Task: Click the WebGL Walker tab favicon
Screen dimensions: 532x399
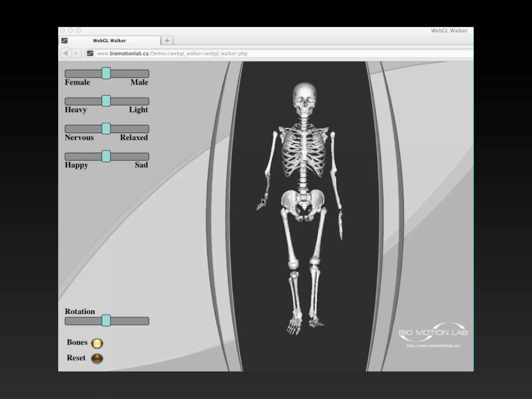Action: point(64,41)
